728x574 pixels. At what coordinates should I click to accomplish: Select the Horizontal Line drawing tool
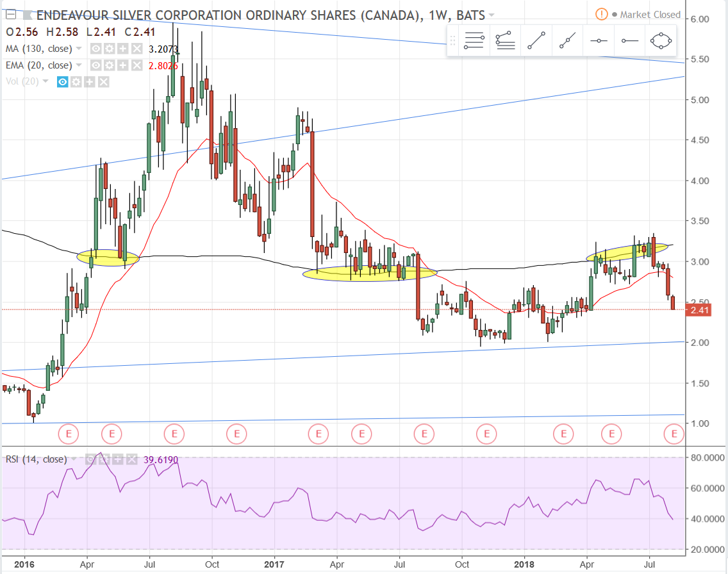click(x=599, y=41)
